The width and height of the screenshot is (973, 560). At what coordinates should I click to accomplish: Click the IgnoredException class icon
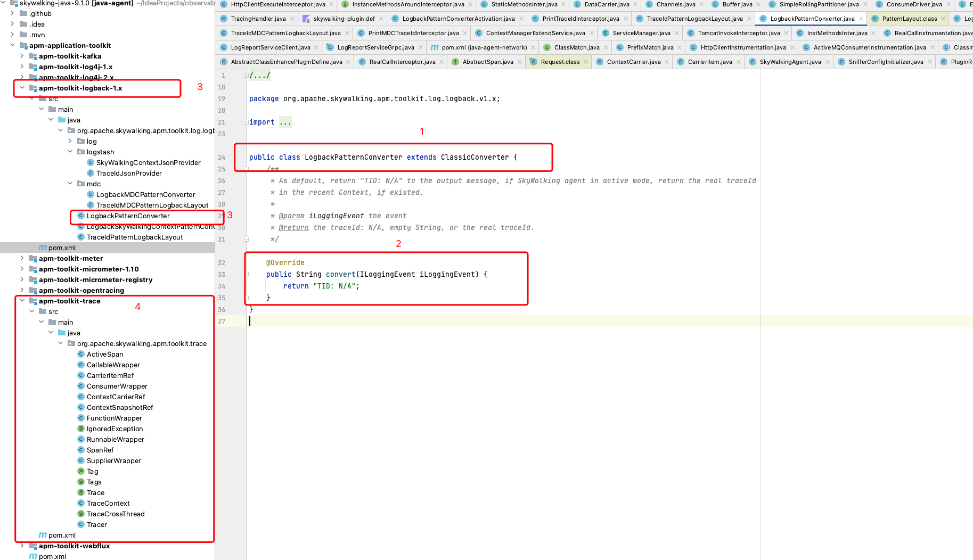81,429
